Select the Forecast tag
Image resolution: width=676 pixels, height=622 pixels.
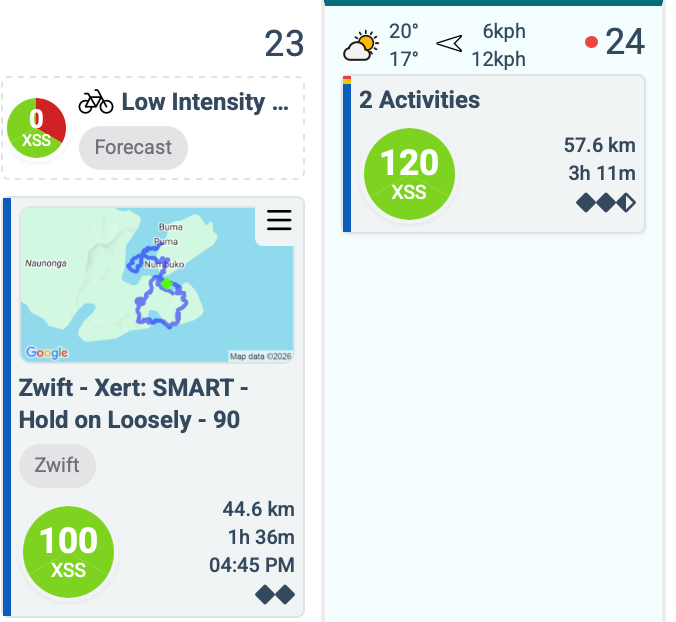(133, 147)
